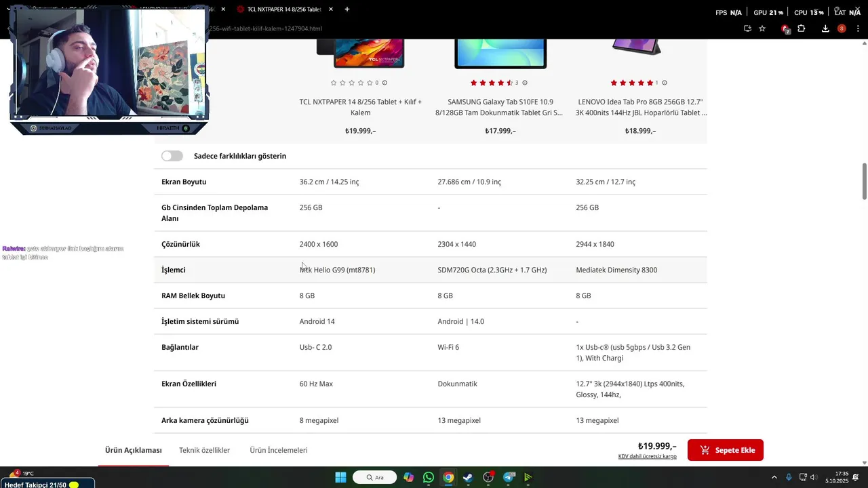The width and height of the screenshot is (868, 488).
Task: Open the clock showing 17:35
Action: tap(837, 477)
